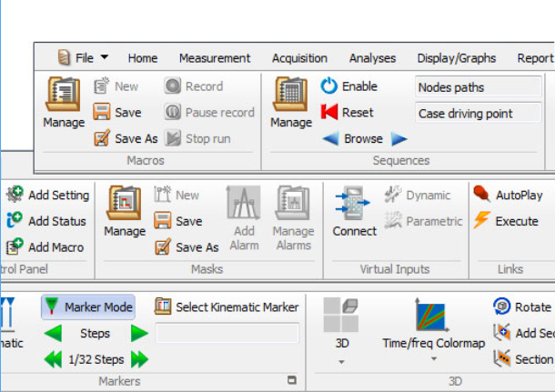Switch to the Report tab
The image size is (555, 392).
click(535, 58)
